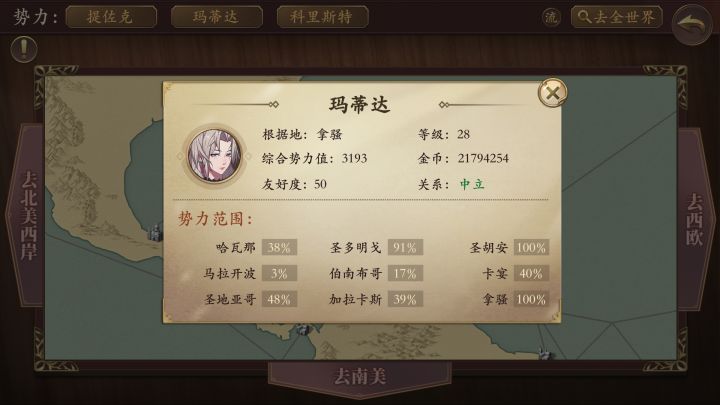Click the 卡宴 40% influence entry
The width and height of the screenshot is (720, 405).
515,274
